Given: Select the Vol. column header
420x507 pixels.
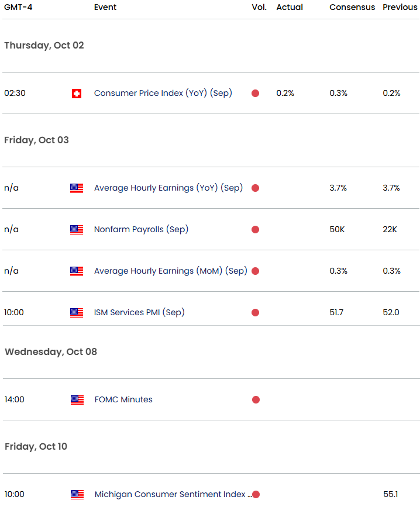Looking at the screenshot, I should coord(259,7).
